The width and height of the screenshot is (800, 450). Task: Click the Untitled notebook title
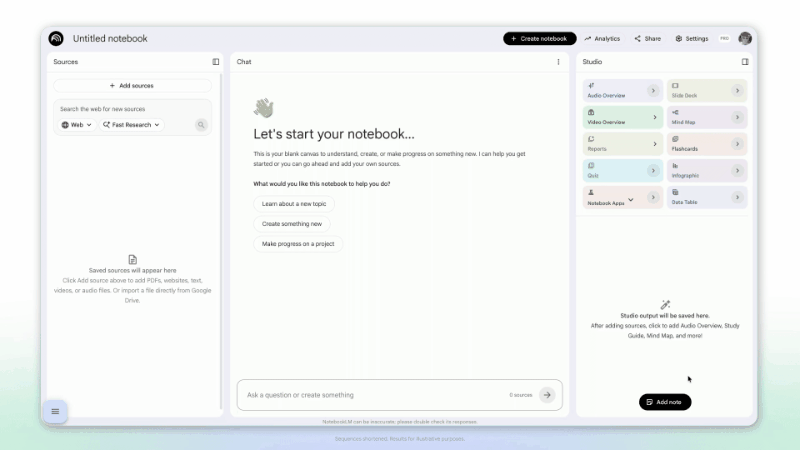click(110, 38)
